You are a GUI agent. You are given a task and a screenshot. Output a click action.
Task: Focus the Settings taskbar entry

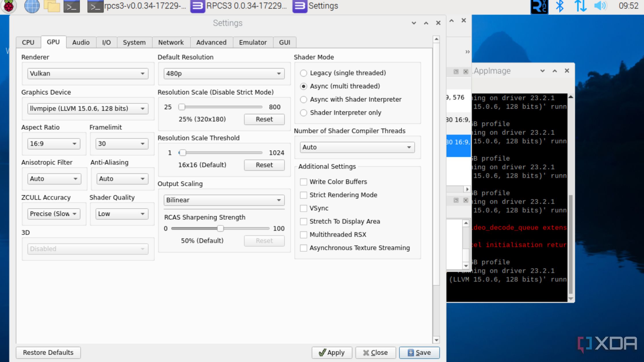[x=316, y=6]
